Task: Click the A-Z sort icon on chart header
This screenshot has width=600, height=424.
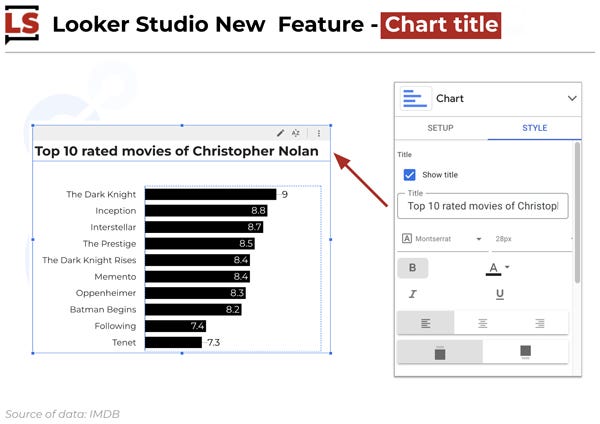Action: coord(295,133)
